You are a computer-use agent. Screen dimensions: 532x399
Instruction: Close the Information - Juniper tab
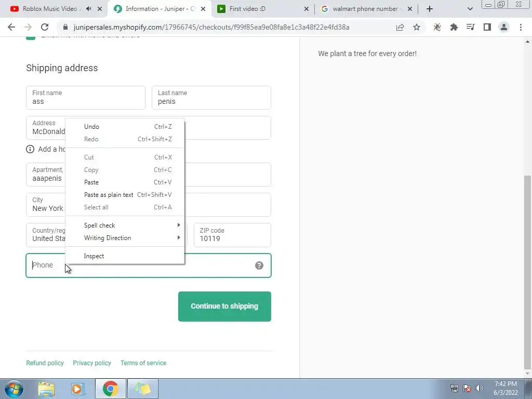pos(203,9)
